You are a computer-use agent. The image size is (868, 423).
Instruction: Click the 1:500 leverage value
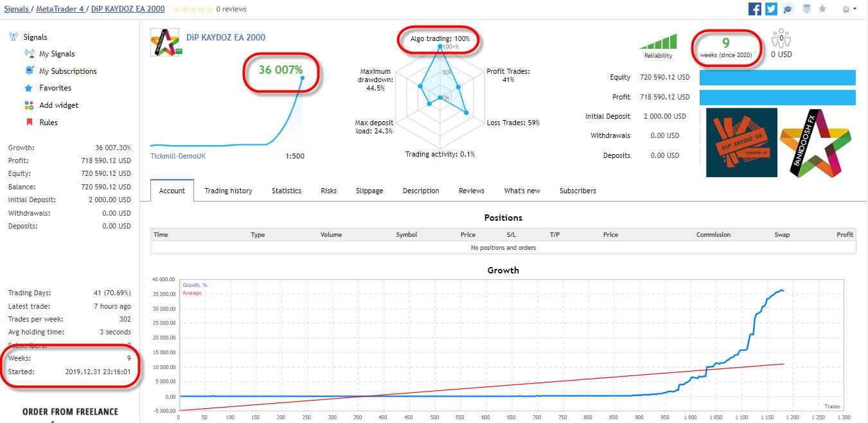tap(296, 156)
